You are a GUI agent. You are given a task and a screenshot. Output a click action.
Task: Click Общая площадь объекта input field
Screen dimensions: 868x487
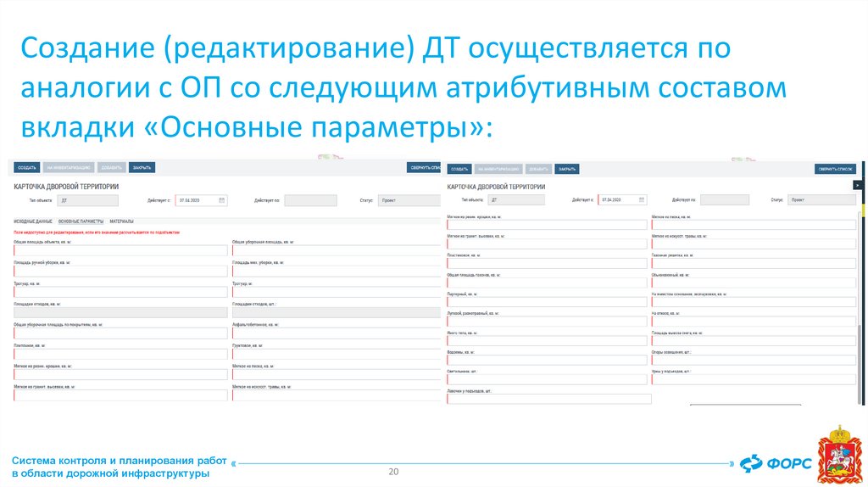click(x=120, y=250)
